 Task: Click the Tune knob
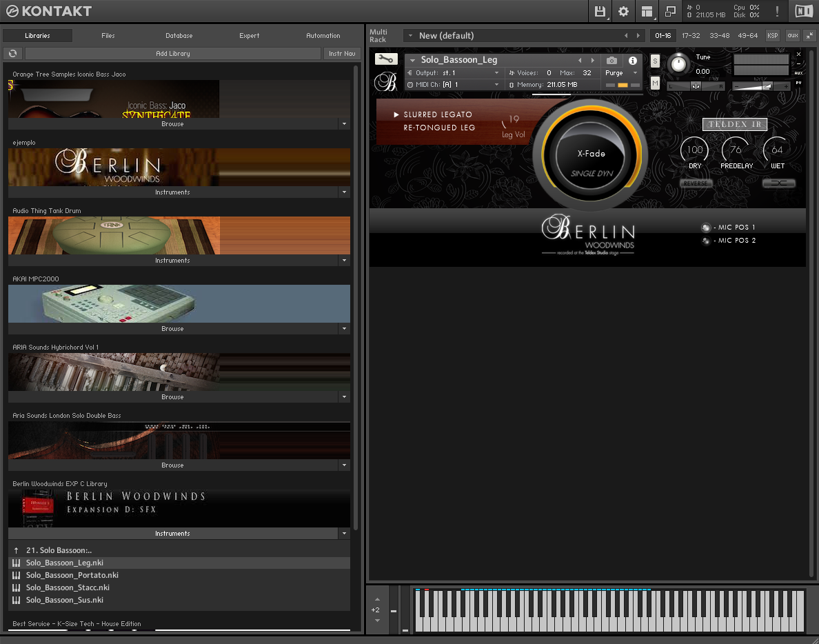(678, 64)
